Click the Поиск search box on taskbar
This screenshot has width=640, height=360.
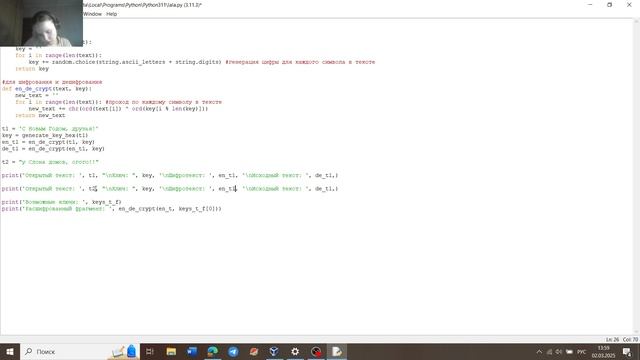(80, 351)
